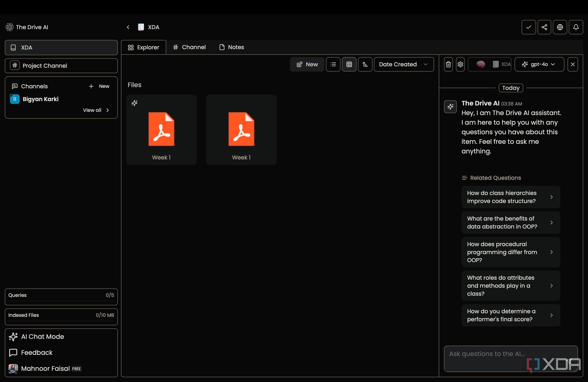Switch to list view layout
The height and width of the screenshot is (382, 588).
[333, 64]
